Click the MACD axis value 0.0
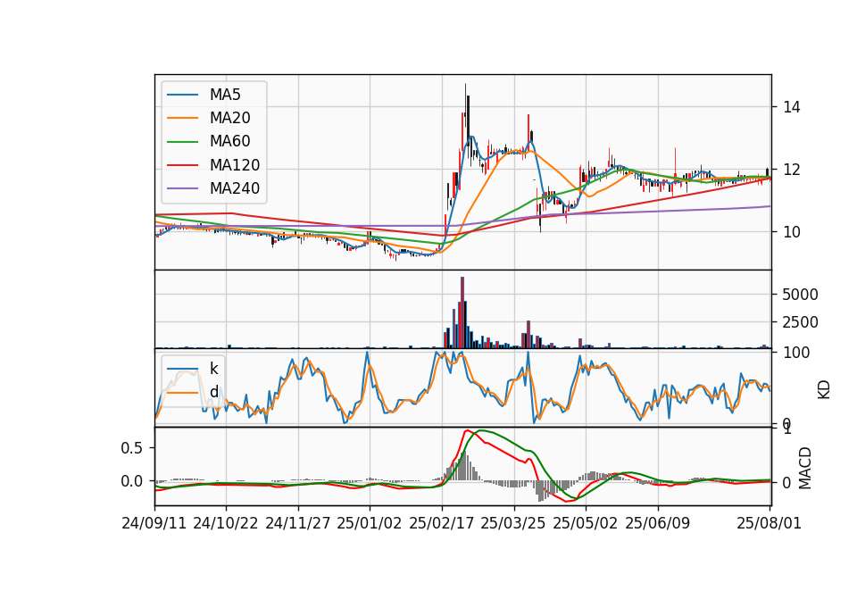This screenshot has height=616, width=857. 131,481
